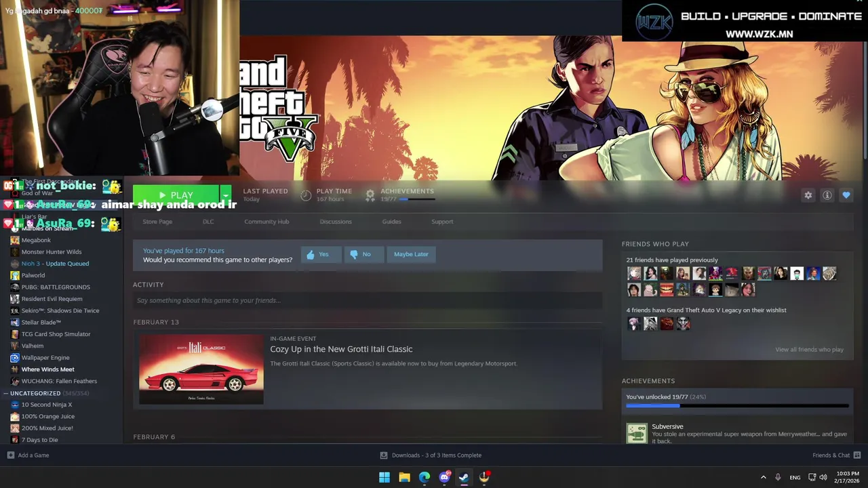Image resolution: width=868 pixels, height=488 pixels.
Task: Click 'View all friends who play'
Action: pos(809,350)
